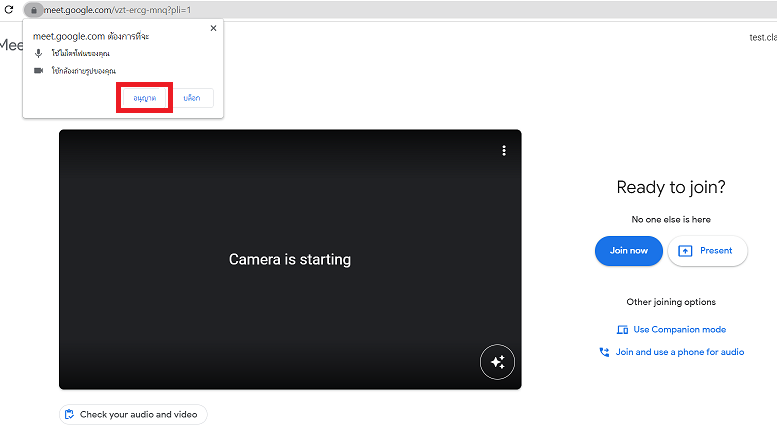The width and height of the screenshot is (777, 437).
Task: Click the camera permission row in popup
Action: click(x=74, y=71)
